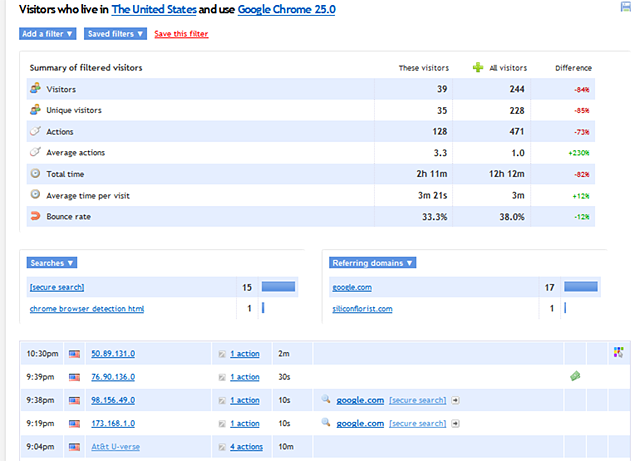Click the Total time clock icon
This screenshot has width=640, height=461.
[x=35, y=173]
